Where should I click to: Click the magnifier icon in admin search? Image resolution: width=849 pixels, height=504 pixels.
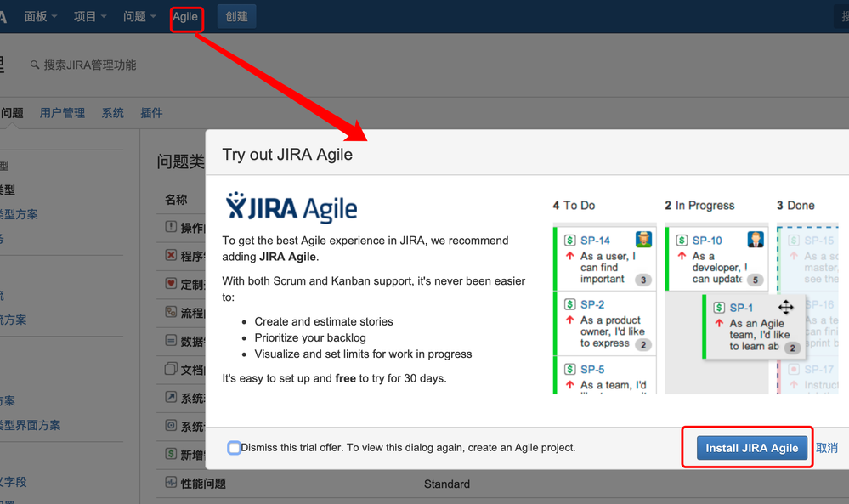(x=35, y=65)
